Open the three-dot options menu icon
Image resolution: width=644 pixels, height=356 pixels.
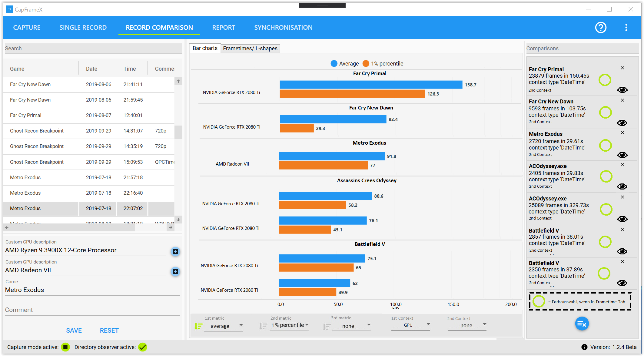pyautogui.click(x=626, y=27)
